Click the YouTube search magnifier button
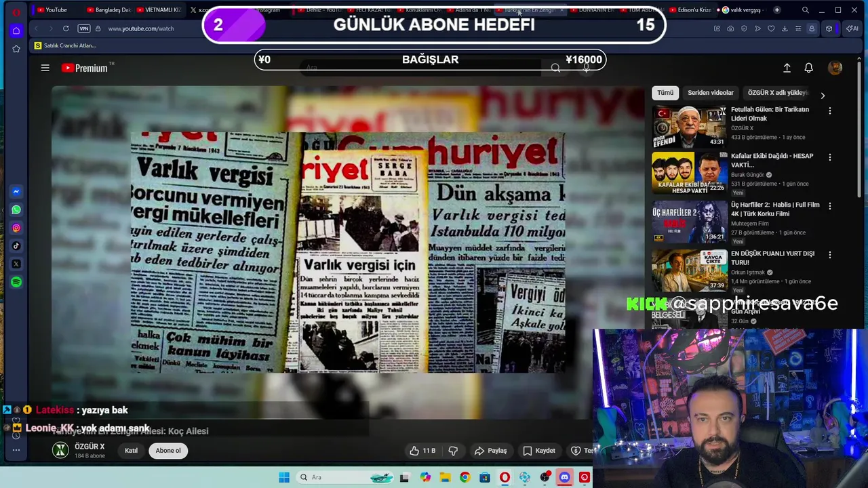Viewport: 868px width, 488px height. point(555,67)
